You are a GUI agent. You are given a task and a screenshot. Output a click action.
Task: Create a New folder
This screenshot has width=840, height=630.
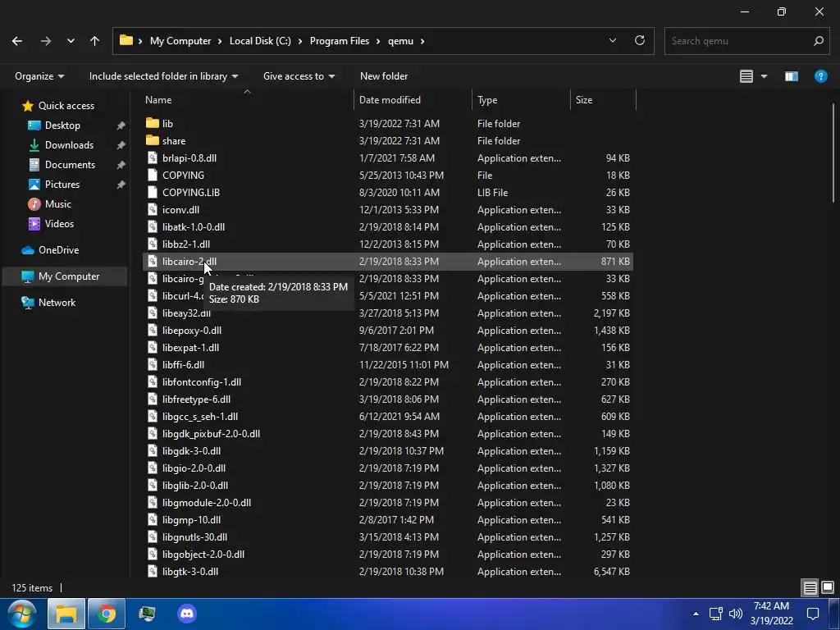[384, 76]
